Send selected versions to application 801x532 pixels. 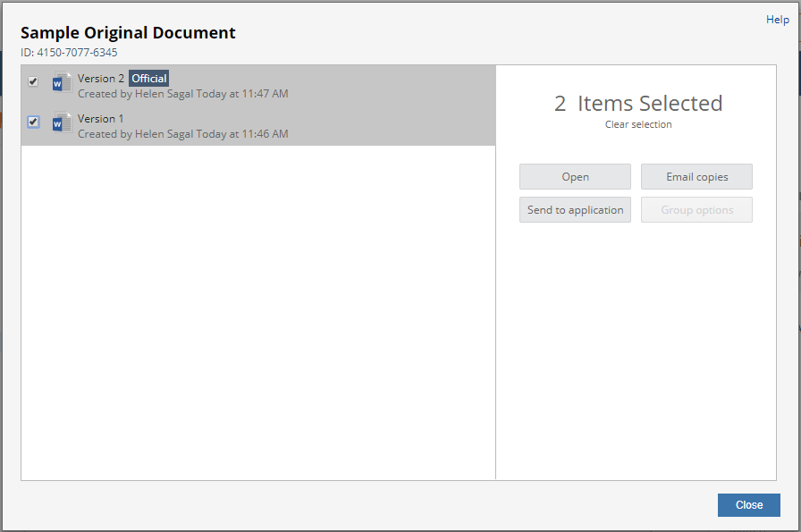point(575,209)
